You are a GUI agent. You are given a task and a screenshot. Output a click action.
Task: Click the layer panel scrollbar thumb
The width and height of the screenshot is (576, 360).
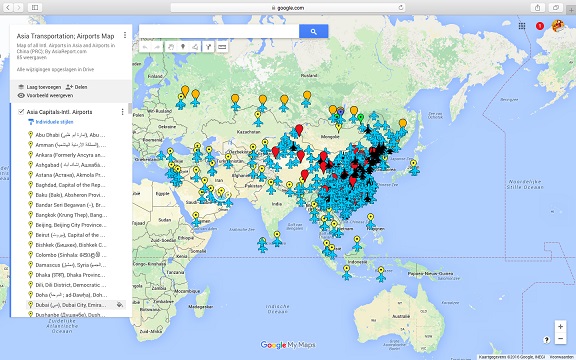(x=129, y=108)
